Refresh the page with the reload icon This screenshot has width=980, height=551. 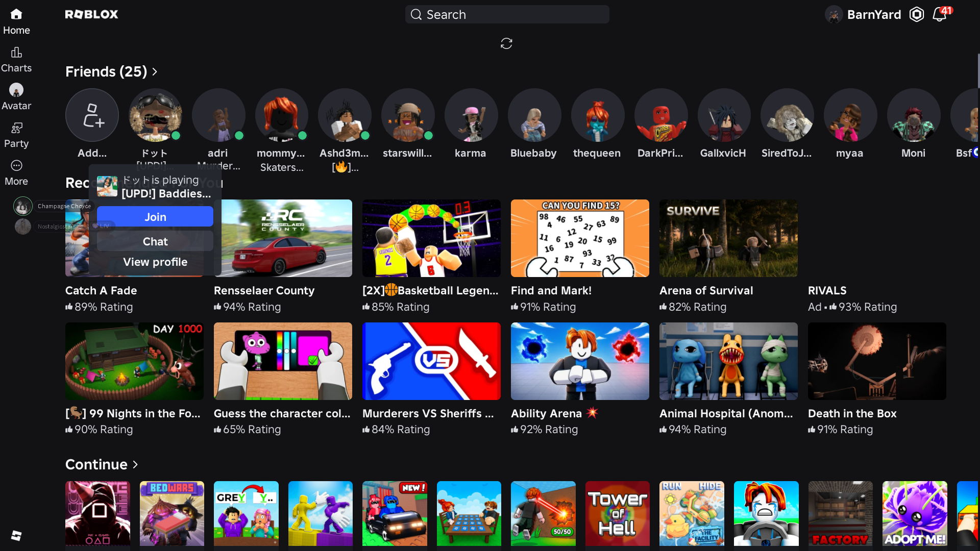(x=506, y=43)
